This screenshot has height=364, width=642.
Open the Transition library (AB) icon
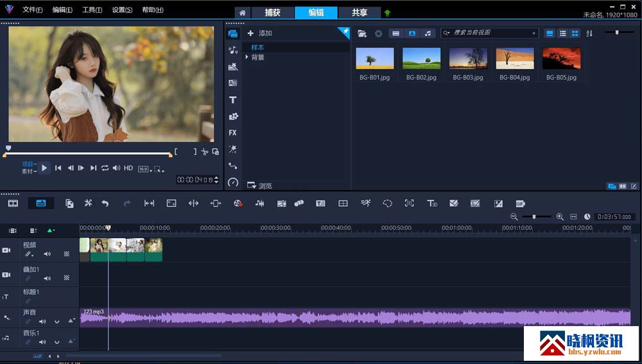232,83
